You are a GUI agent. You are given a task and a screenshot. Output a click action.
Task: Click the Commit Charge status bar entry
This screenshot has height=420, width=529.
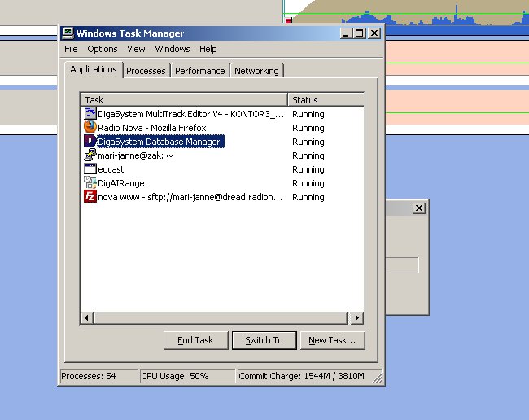[x=308, y=376]
